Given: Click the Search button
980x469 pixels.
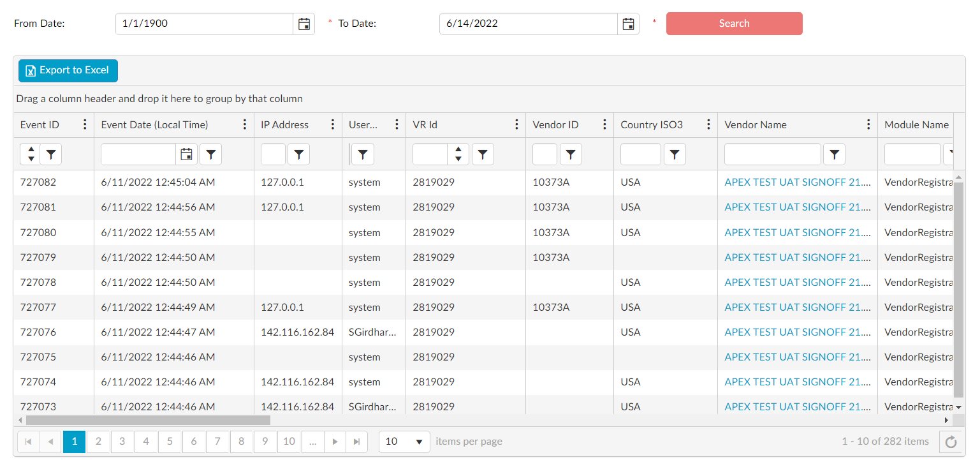Looking at the screenshot, I should click(x=734, y=24).
